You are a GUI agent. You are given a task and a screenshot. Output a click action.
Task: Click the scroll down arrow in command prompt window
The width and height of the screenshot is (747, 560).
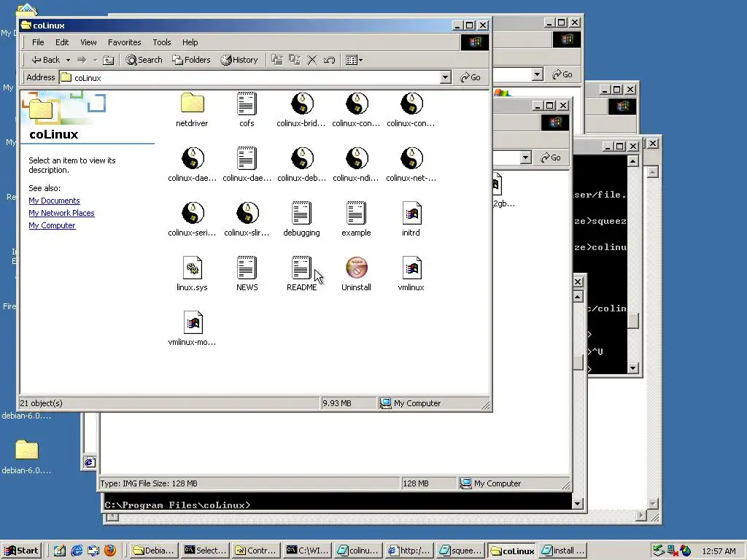click(577, 503)
